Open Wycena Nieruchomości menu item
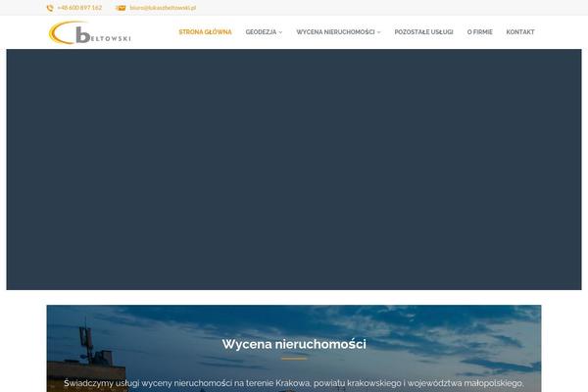588x392 pixels. click(x=335, y=32)
